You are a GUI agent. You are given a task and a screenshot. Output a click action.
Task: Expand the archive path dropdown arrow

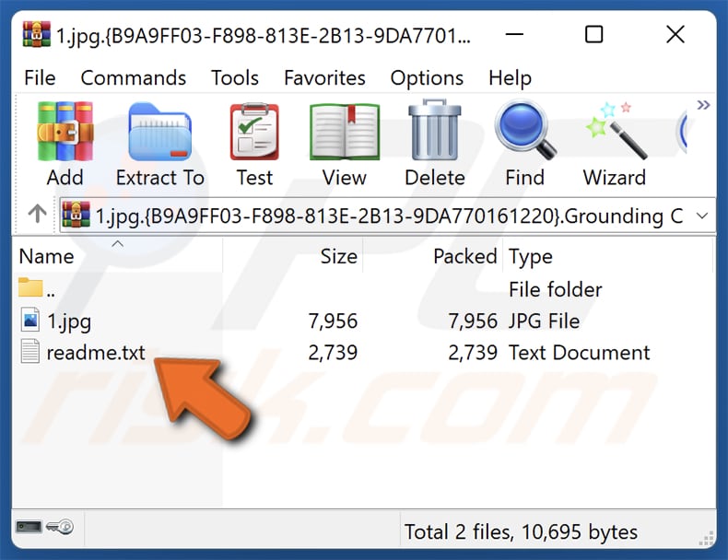tap(702, 216)
